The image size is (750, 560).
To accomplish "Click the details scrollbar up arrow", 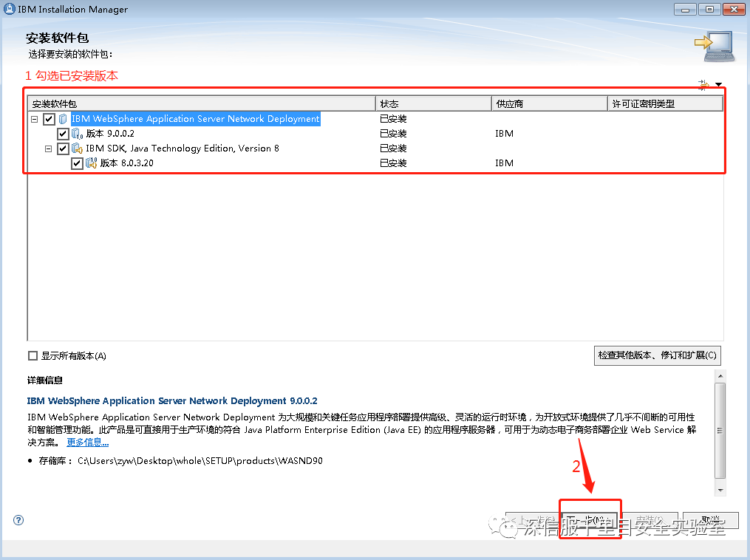I will 720,376.
